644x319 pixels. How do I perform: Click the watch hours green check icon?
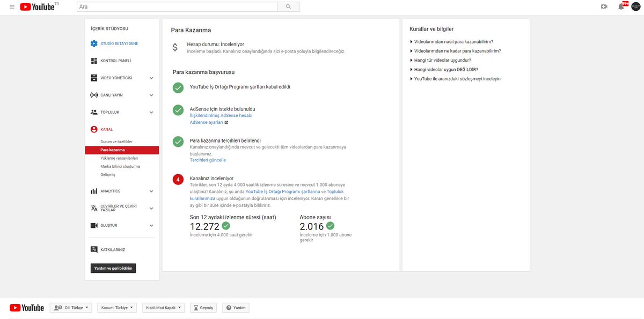click(x=226, y=226)
